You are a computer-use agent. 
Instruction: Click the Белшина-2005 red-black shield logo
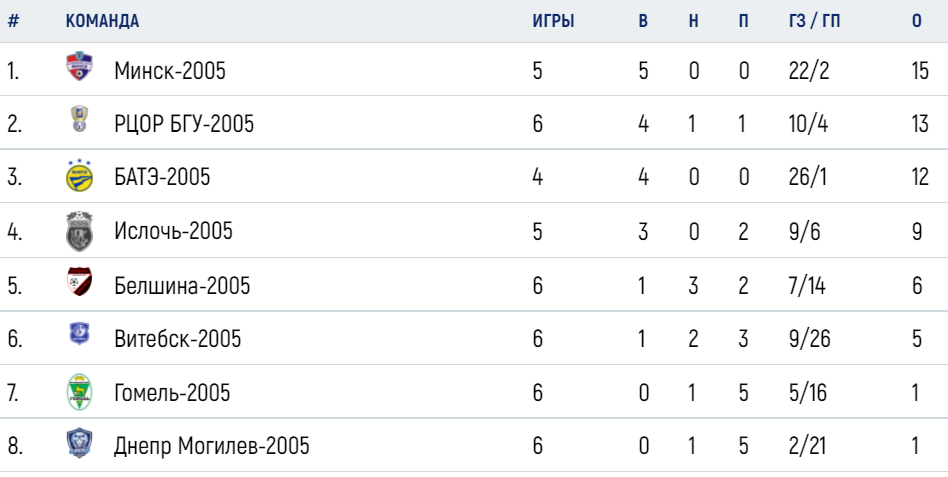click(79, 282)
